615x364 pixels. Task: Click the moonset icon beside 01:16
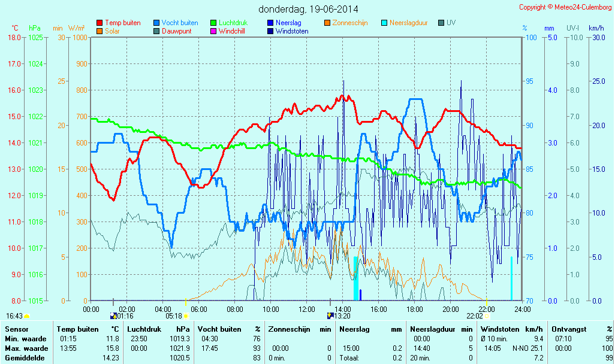114,316
